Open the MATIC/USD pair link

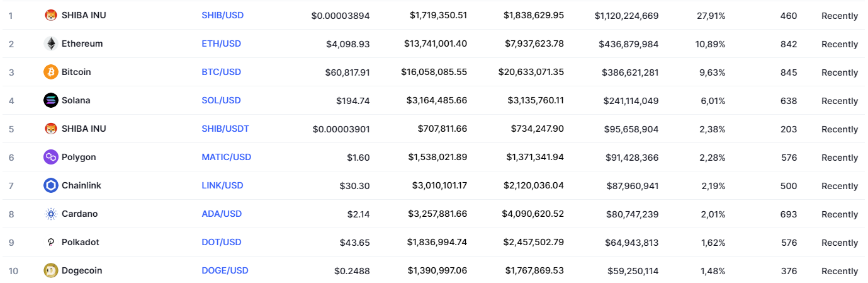click(x=226, y=157)
